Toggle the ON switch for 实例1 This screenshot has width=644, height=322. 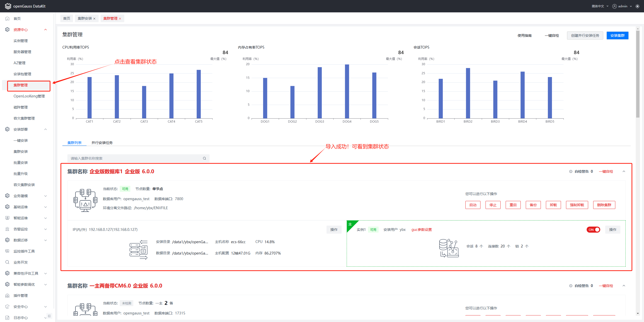tap(593, 230)
